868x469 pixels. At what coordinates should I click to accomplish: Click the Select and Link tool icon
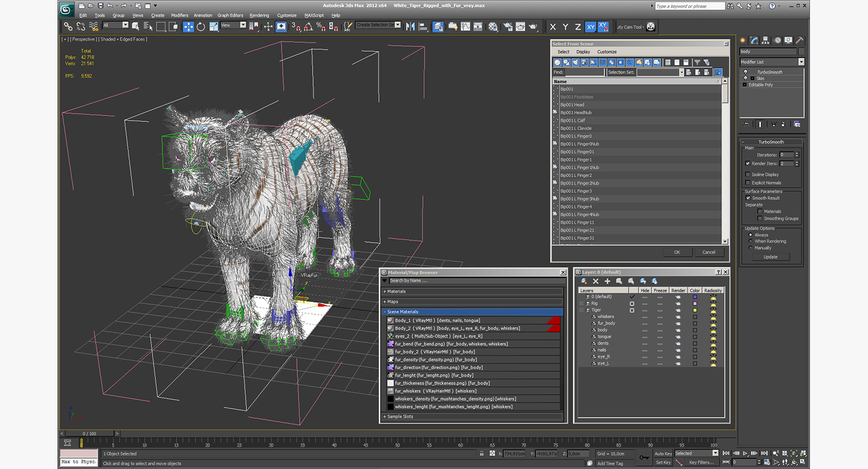click(68, 26)
